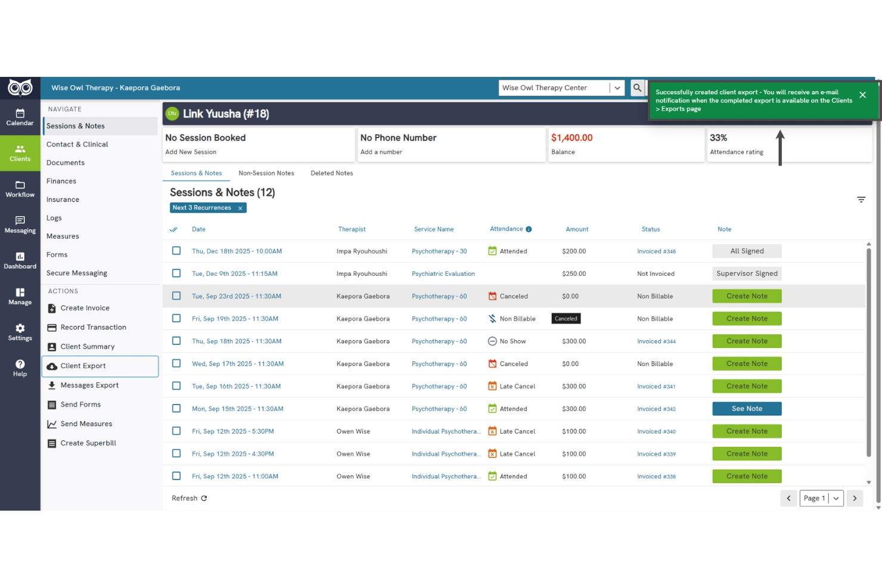Open the Workflow sidebar icon
Image resolution: width=882 pixels, height=588 pixels.
point(20,189)
